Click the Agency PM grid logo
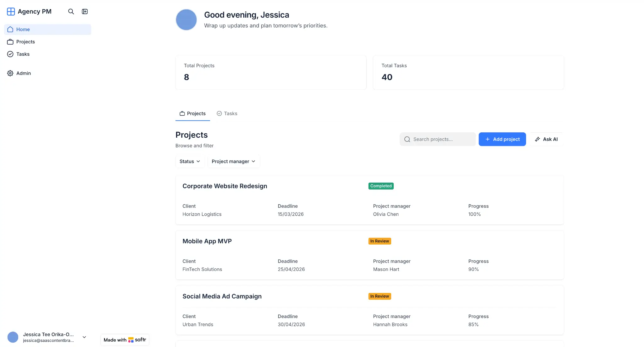 click(11, 11)
